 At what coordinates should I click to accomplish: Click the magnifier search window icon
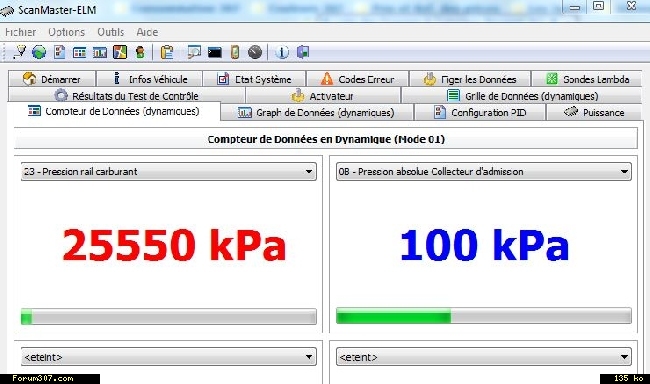[194, 52]
